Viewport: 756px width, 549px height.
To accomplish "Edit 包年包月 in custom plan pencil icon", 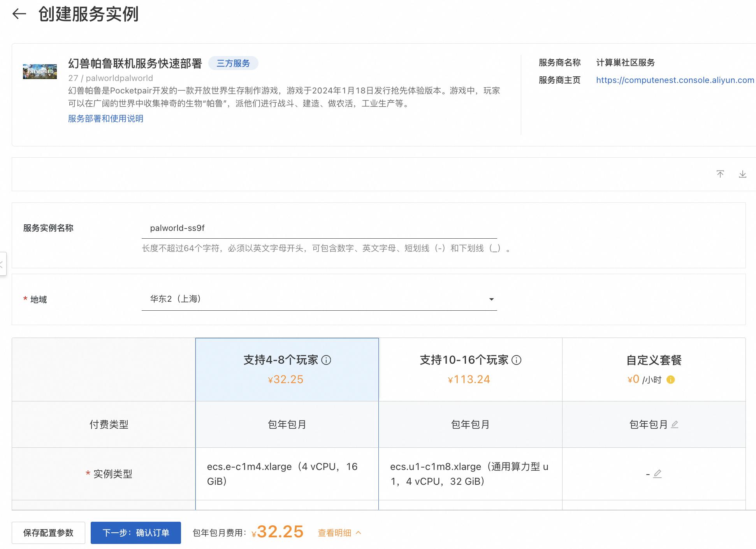I will (x=675, y=424).
